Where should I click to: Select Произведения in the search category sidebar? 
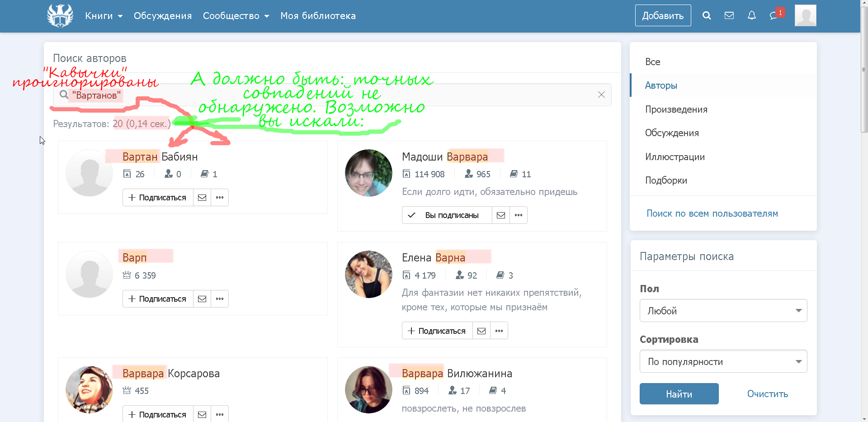[x=676, y=109]
